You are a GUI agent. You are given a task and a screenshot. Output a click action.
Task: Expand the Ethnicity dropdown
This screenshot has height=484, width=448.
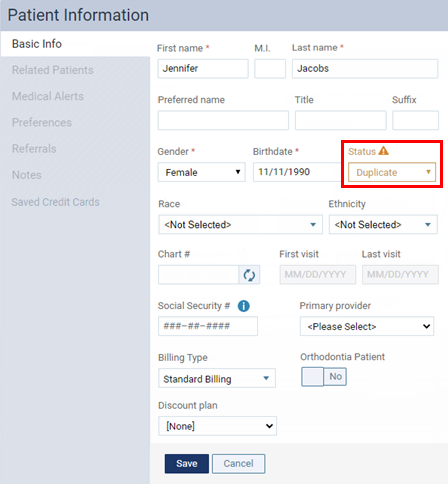coord(383,224)
